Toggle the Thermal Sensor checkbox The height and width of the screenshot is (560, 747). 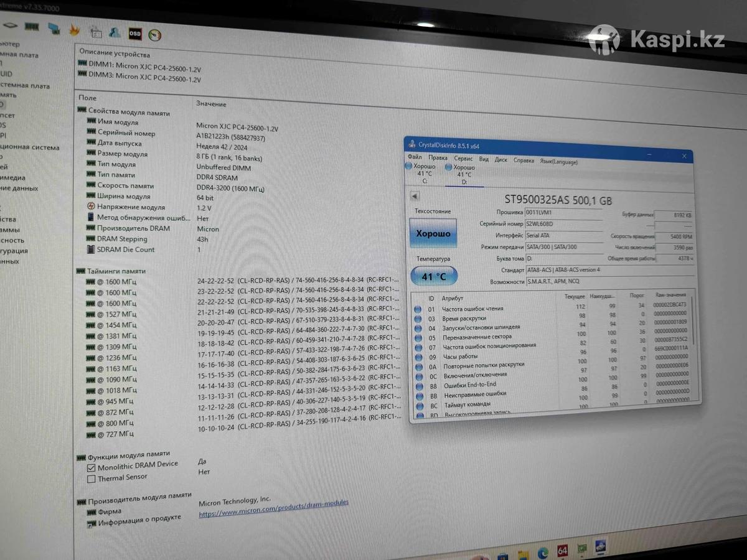click(92, 479)
